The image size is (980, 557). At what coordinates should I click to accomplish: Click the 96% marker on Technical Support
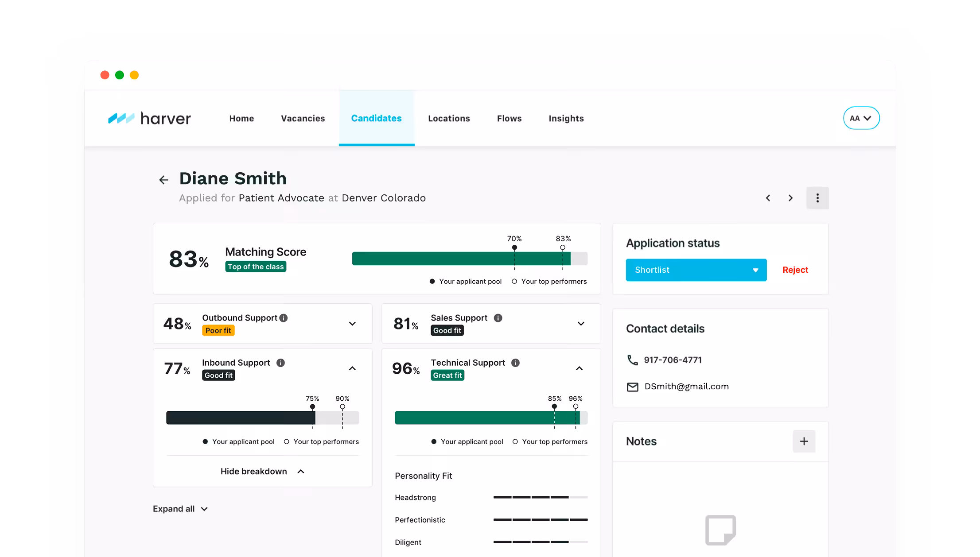click(576, 406)
